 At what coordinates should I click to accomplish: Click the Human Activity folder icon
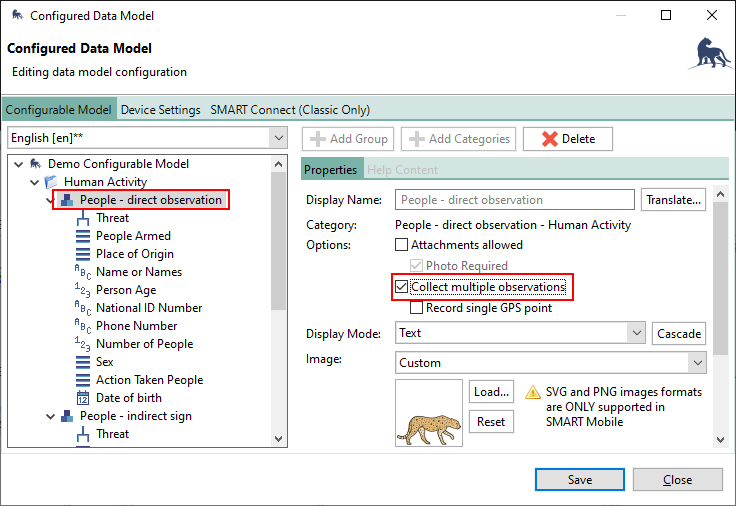(x=51, y=182)
